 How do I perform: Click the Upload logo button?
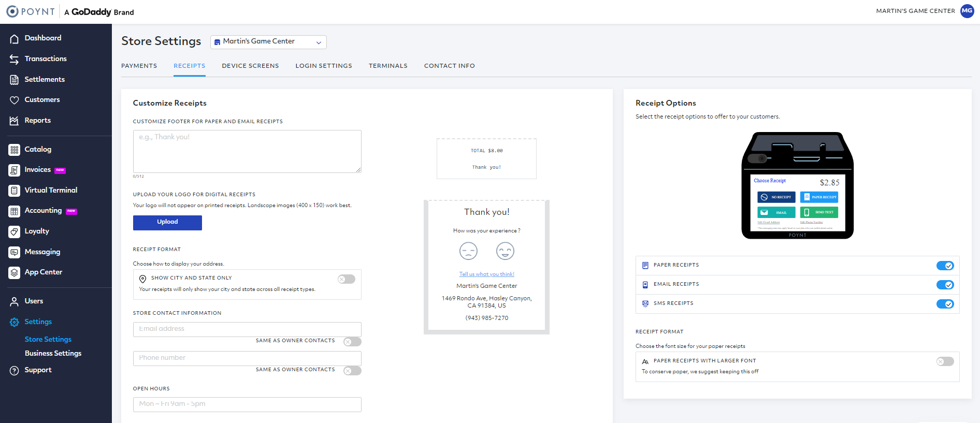167,223
